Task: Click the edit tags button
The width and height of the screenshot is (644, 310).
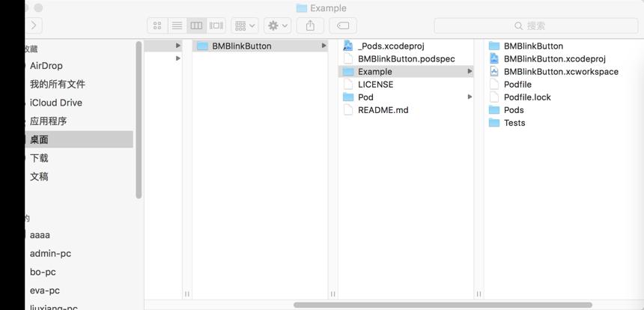Action: pyautogui.click(x=342, y=26)
